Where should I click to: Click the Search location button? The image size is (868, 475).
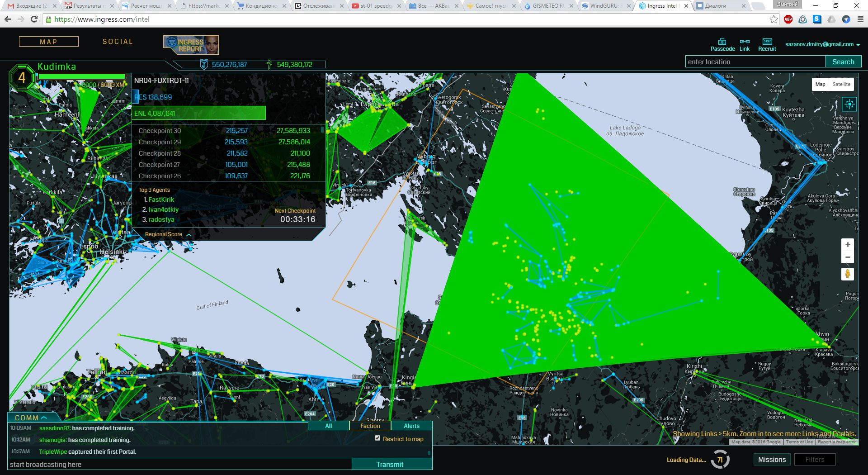[x=843, y=62]
